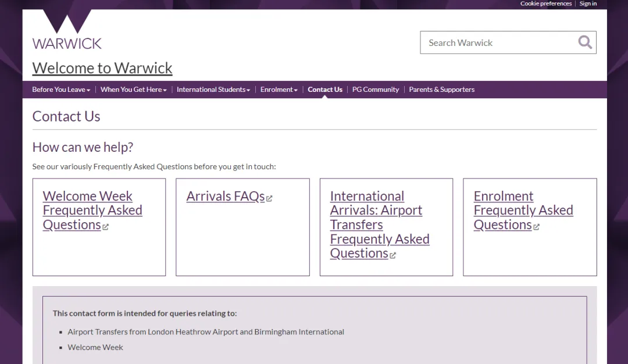
Task: Open the Enrolment dropdown menu
Action: pyautogui.click(x=279, y=90)
